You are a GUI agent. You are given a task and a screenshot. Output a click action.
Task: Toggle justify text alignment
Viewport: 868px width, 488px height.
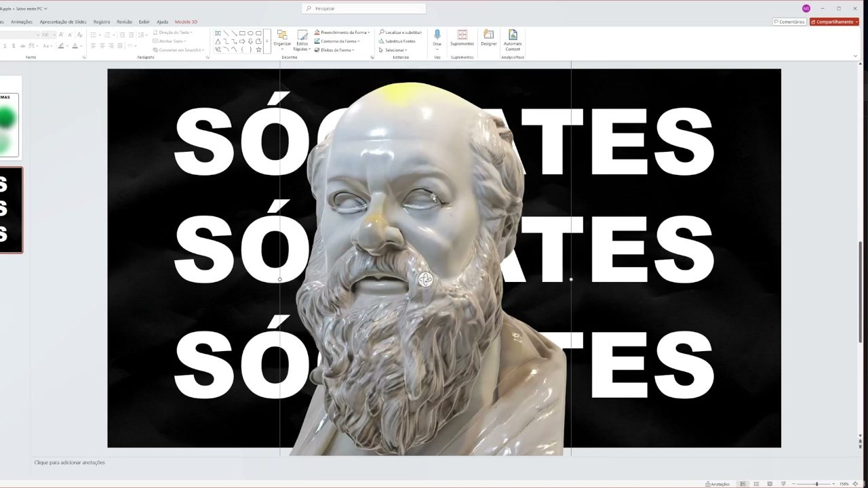(x=120, y=46)
